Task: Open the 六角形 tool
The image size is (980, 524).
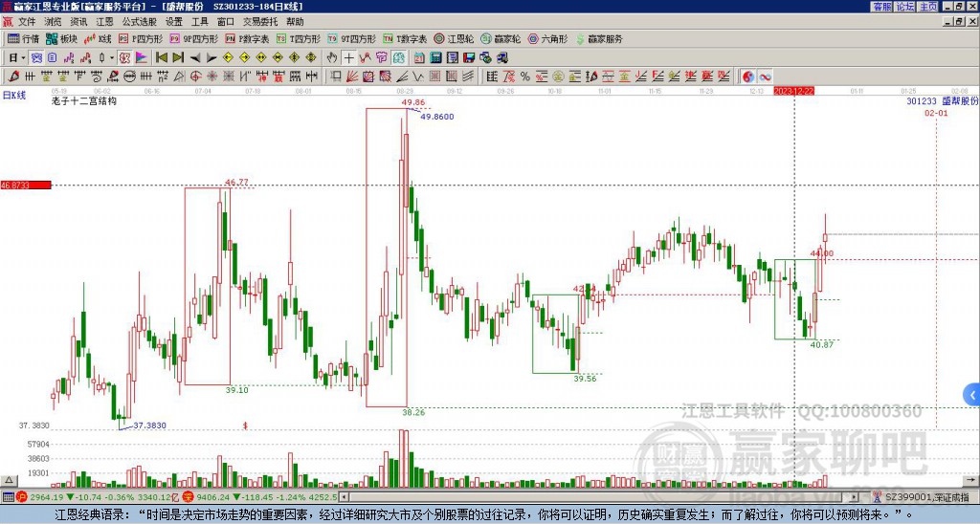Action: click(x=547, y=38)
